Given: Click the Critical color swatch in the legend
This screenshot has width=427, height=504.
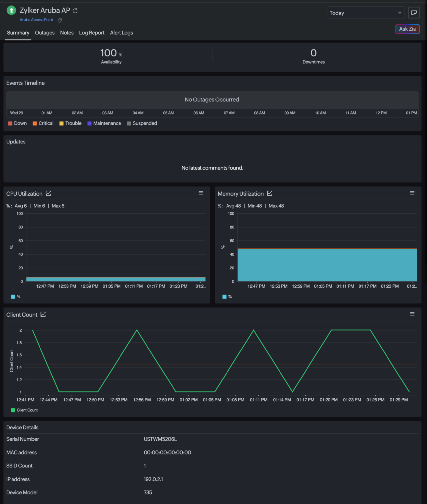Looking at the screenshot, I should click(35, 123).
